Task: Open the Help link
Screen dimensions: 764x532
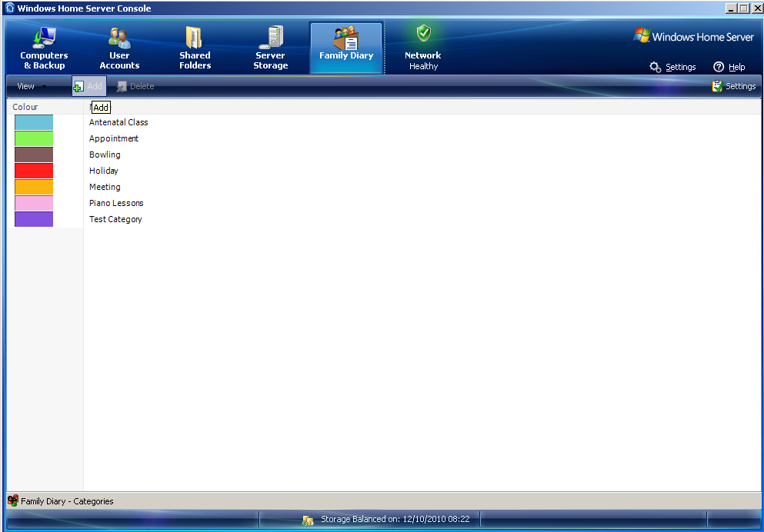Action: 736,67
